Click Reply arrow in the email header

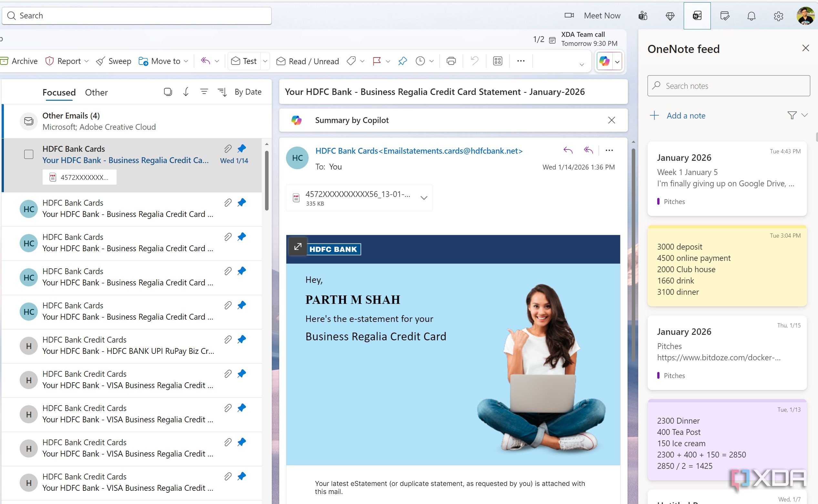pos(568,150)
